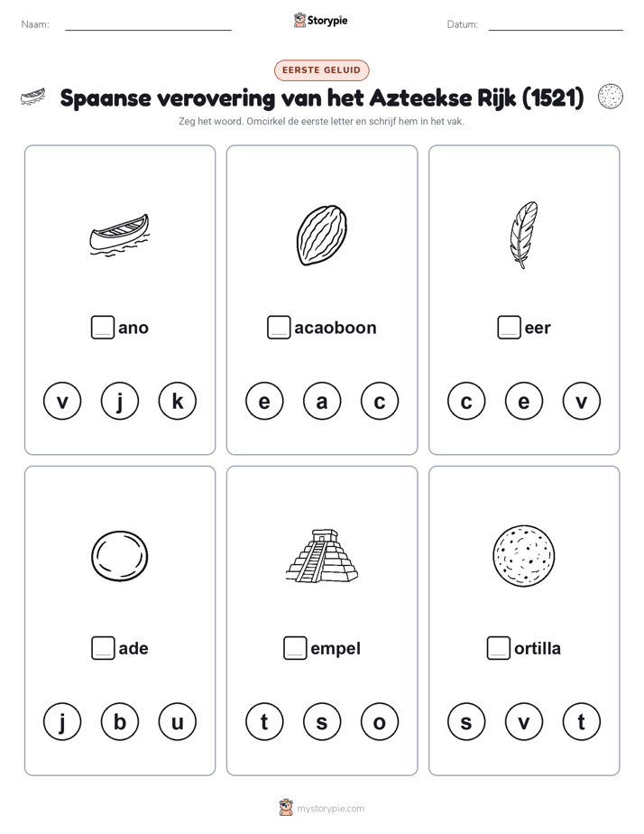Click the blank letter box before empel
Screen dimensions: 644x834
[295, 648]
